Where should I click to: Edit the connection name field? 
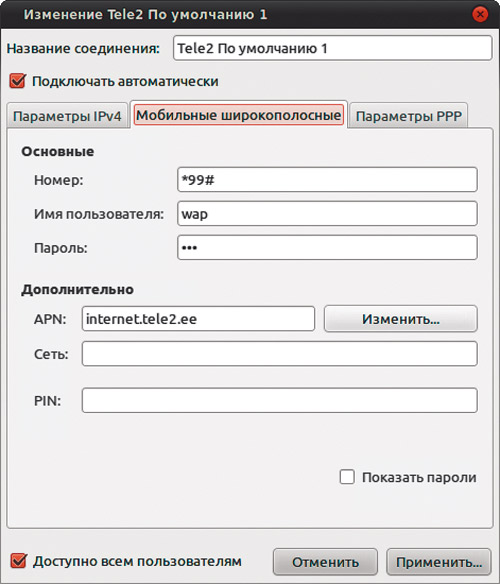click(332, 48)
